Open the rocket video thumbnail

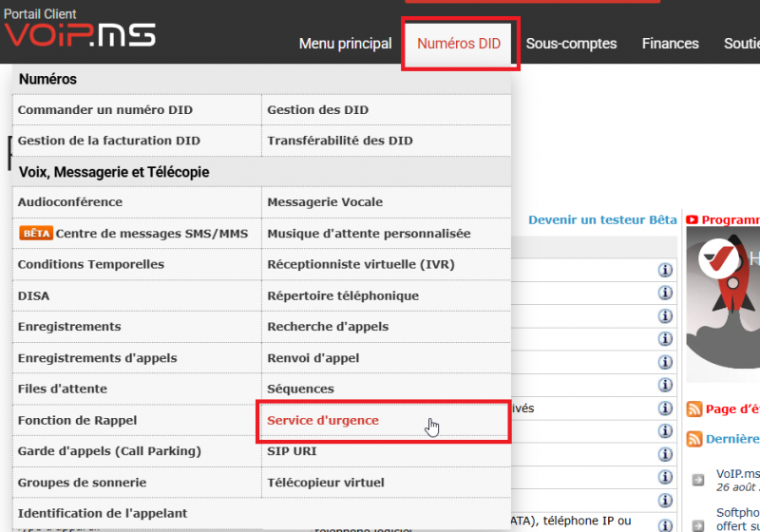pos(723,304)
